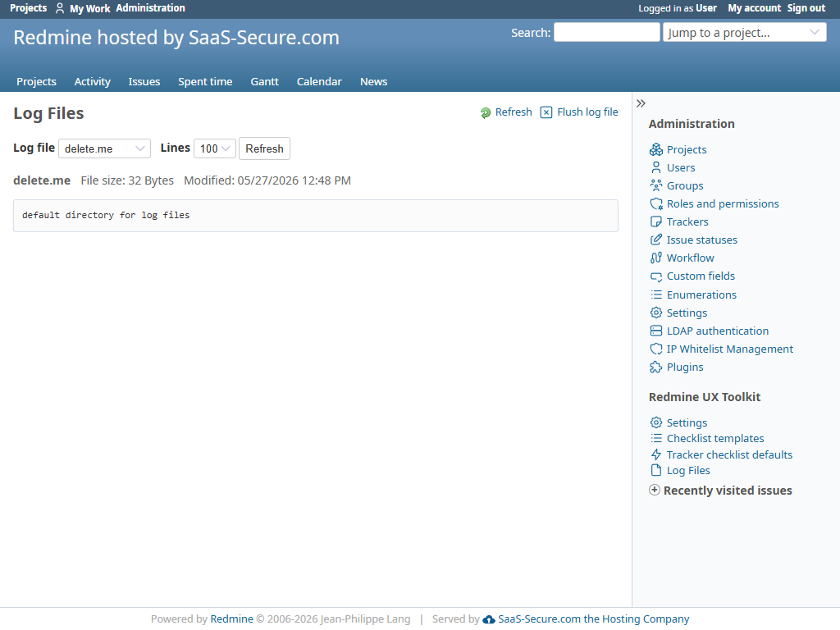Click the Redmine hosted by SaaS-Secure.com title

pos(176,38)
